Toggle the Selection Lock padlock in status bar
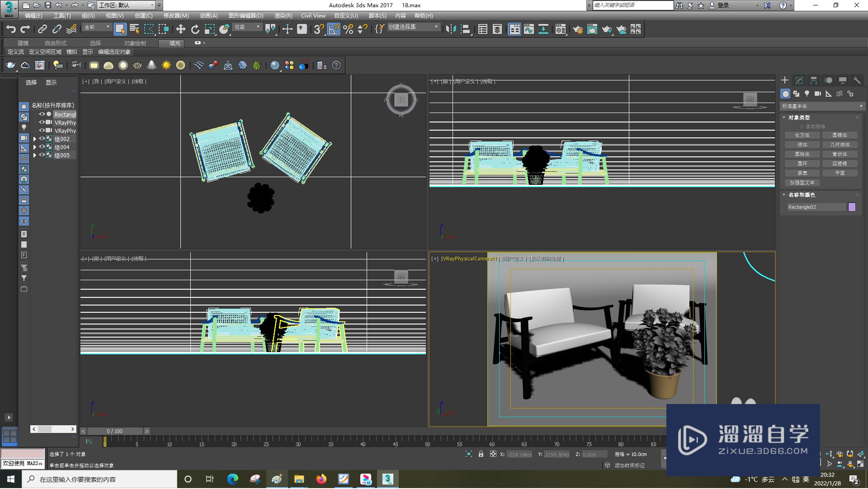This screenshot has width=868, height=489. [x=481, y=454]
